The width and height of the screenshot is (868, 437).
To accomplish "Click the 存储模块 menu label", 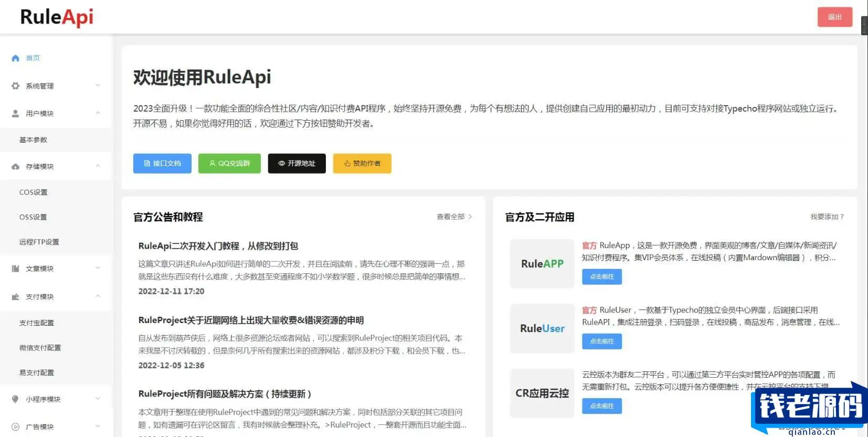I will coord(40,166).
